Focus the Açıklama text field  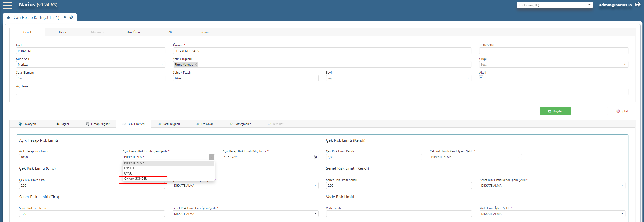[322, 92]
